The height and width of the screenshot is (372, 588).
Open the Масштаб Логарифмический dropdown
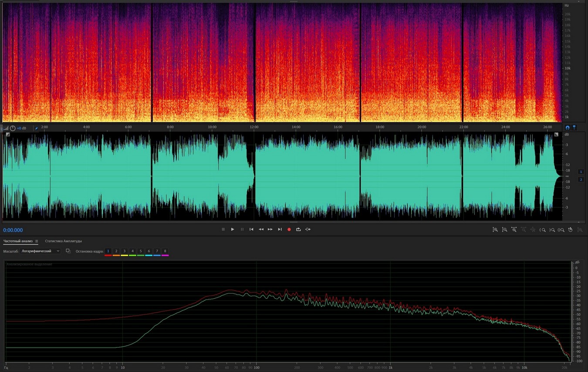pos(41,251)
